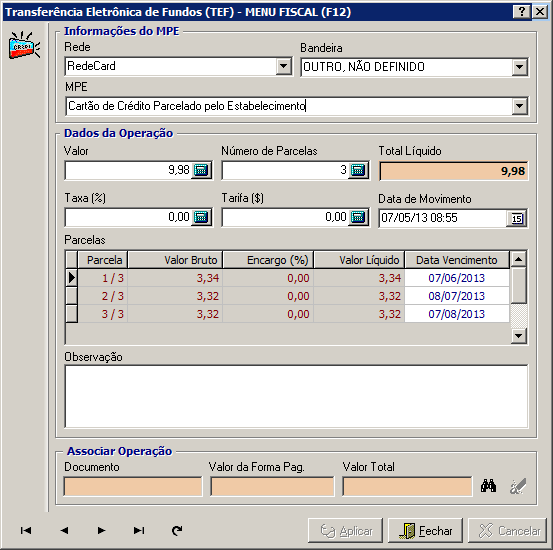Image resolution: width=553 pixels, height=550 pixels.
Task: Click the title bar help question mark
Action: (522, 12)
